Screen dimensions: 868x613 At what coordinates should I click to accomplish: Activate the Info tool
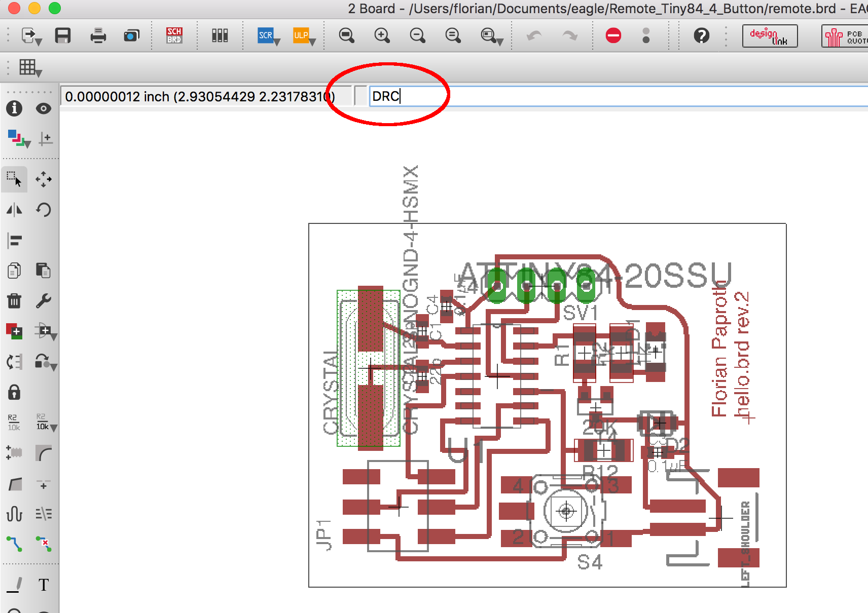click(x=14, y=108)
